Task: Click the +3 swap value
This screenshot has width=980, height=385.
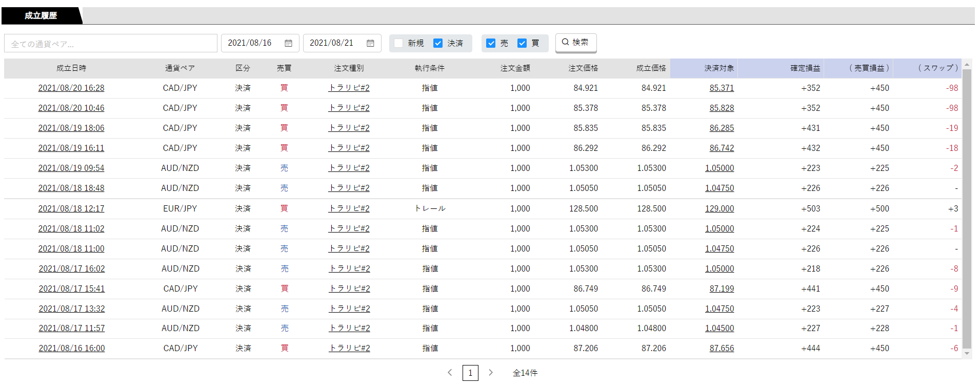Action: pyautogui.click(x=953, y=208)
